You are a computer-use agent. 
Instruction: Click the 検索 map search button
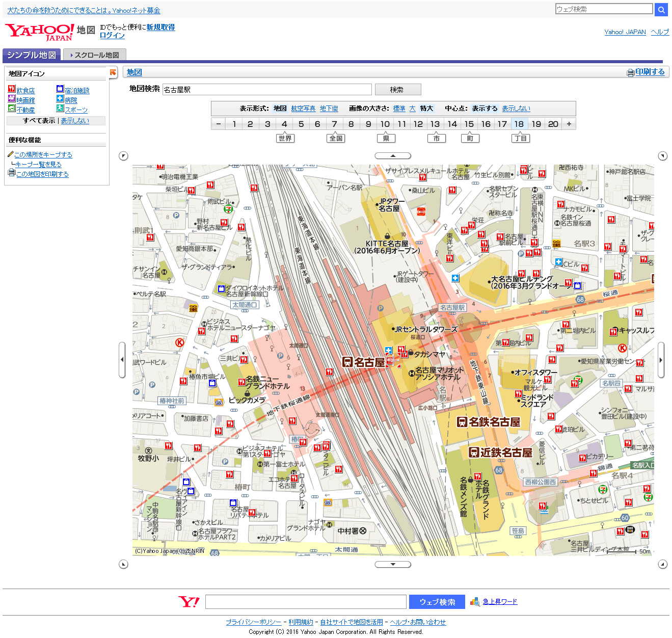tap(398, 90)
